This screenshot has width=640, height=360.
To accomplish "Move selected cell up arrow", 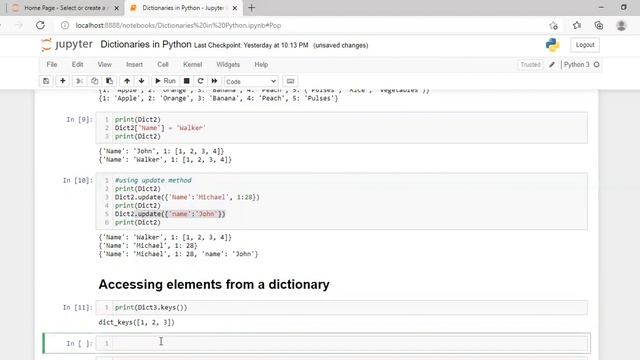I will [127, 81].
